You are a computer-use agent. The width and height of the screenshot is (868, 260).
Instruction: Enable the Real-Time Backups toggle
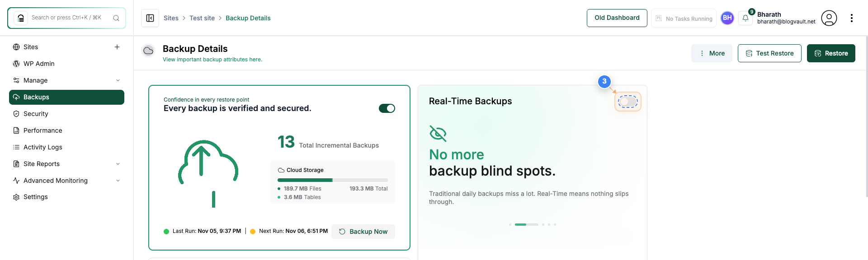pyautogui.click(x=628, y=102)
